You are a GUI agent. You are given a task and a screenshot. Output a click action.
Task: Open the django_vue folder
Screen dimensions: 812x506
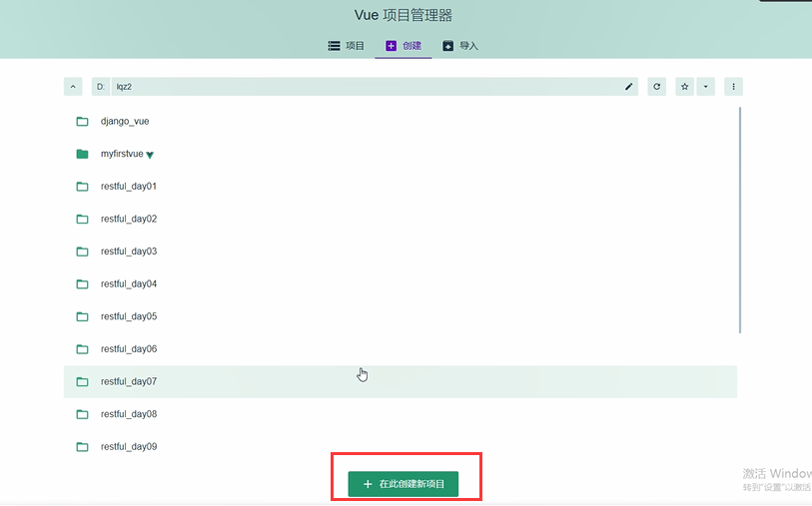401,122
